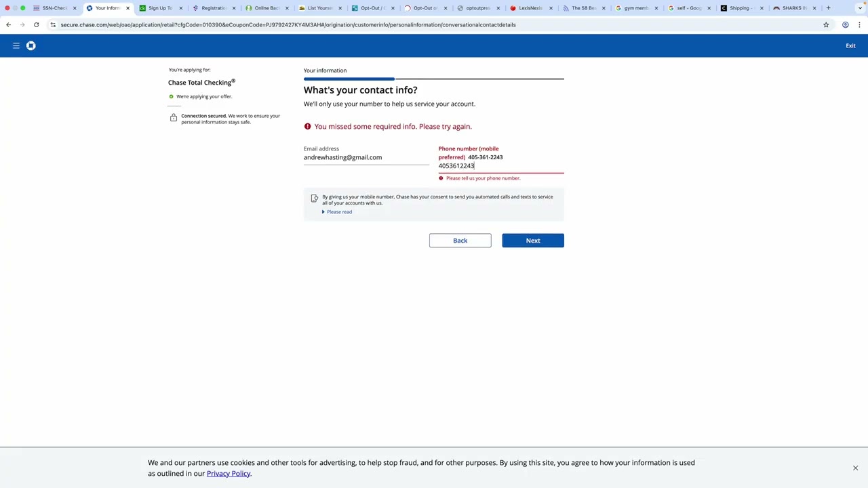868x488 pixels.
Task: Close the SSN-Check tab
Action: pyautogui.click(x=75, y=8)
